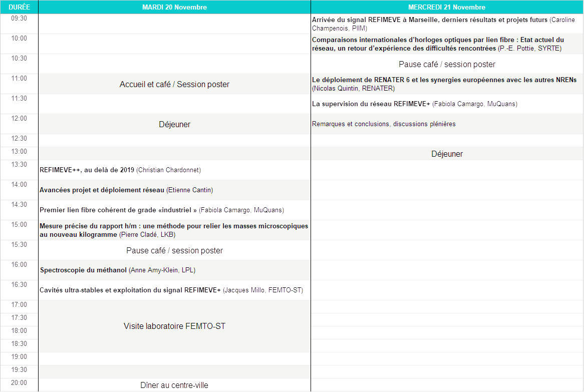Select 'Avancées projet et déploiement réseau' talk
Screen dimensions: 584x392
point(174,190)
